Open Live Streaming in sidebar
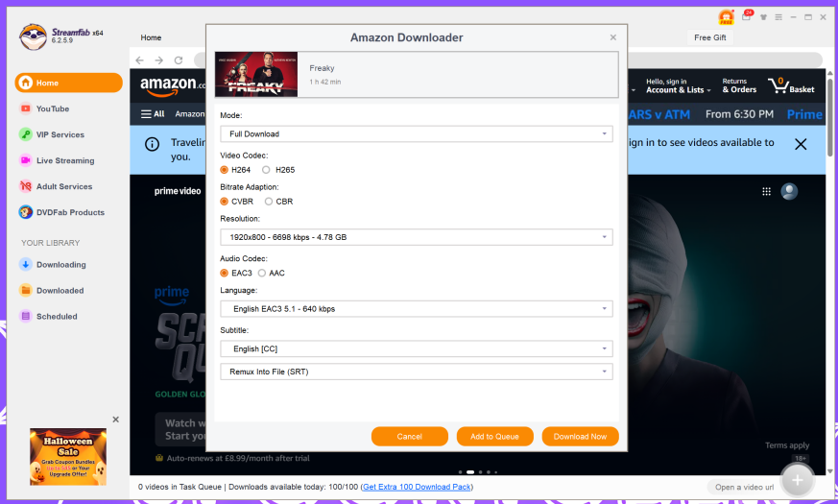This screenshot has height=504, width=838. [x=65, y=160]
